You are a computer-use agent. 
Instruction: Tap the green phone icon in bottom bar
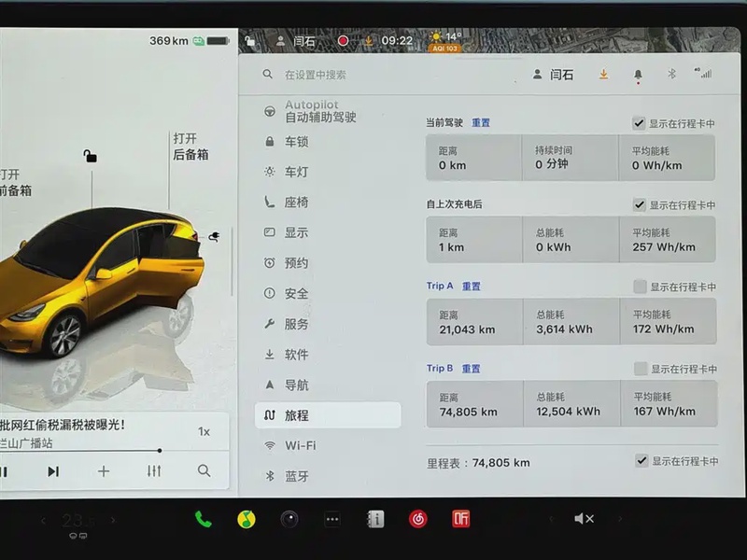click(x=203, y=519)
